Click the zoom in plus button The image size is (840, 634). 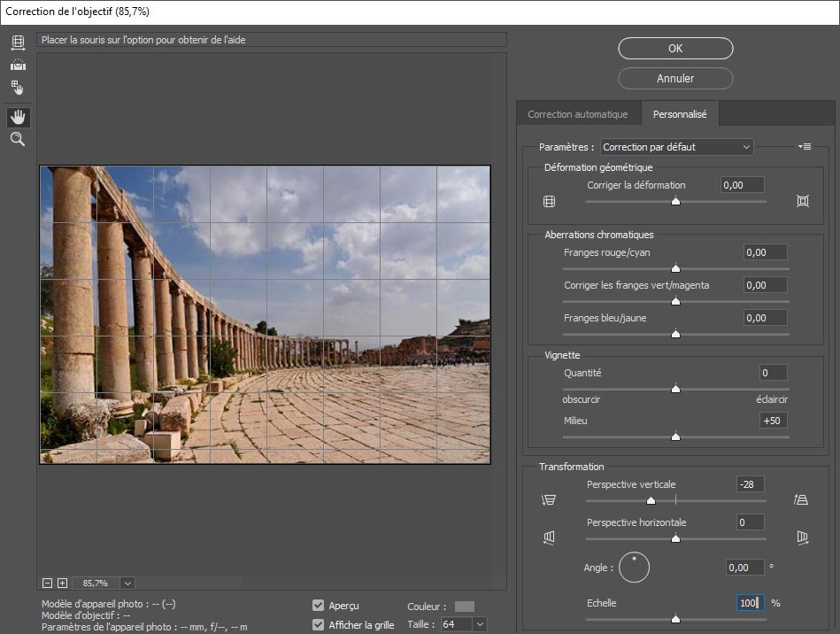click(62, 583)
